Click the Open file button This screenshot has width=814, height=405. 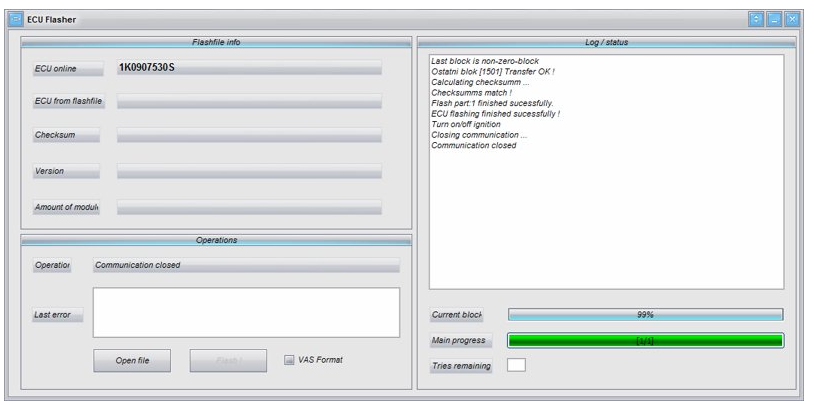[x=131, y=360]
